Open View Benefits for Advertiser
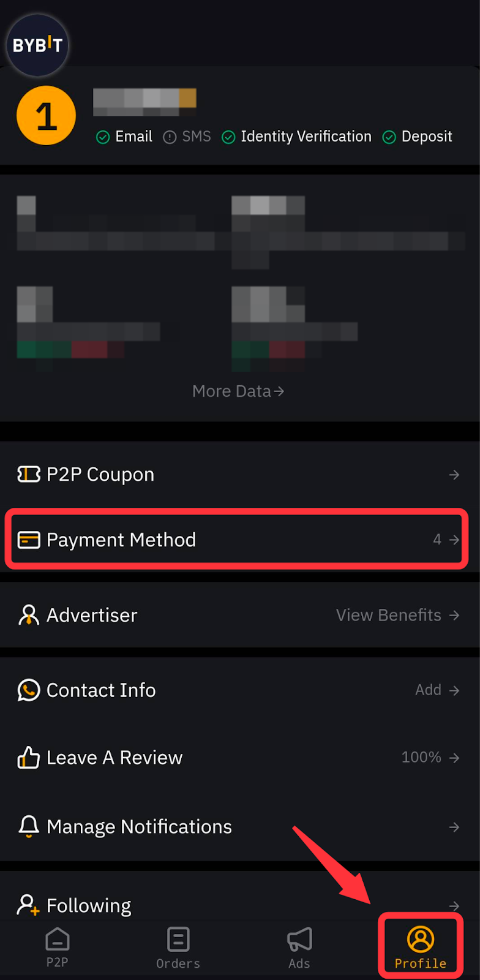 398,615
